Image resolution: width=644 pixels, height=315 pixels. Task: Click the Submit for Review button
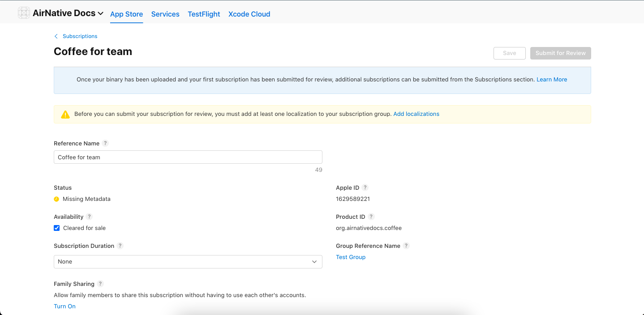(560, 53)
